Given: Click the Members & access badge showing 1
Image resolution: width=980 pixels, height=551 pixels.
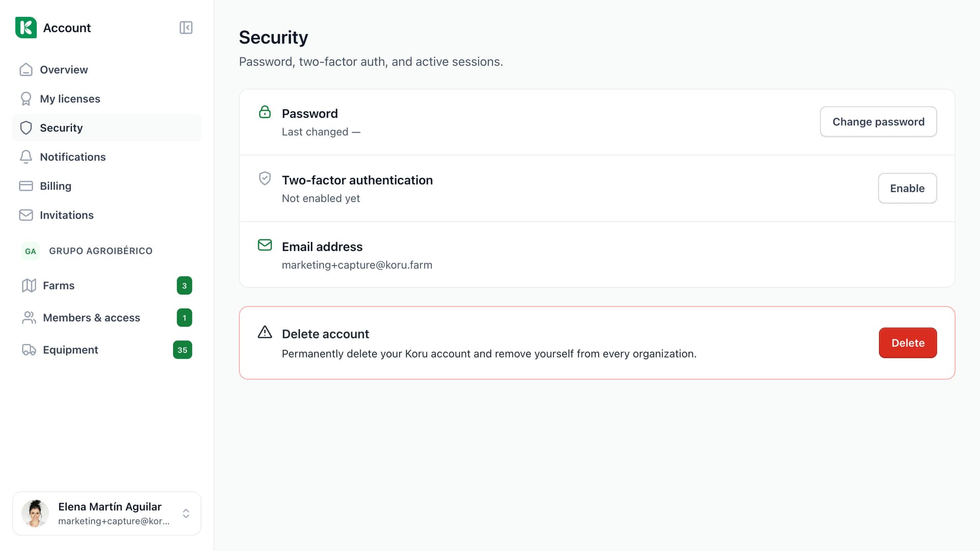Looking at the screenshot, I should click(x=184, y=318).
